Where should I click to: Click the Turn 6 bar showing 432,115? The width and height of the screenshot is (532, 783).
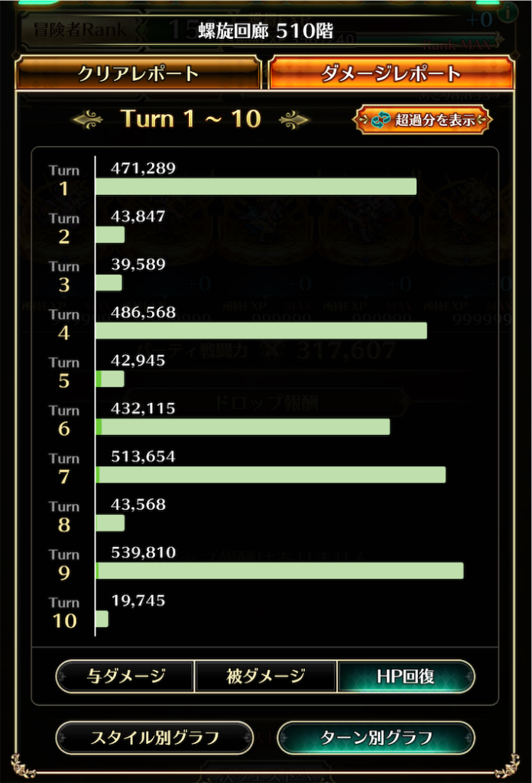tap(243, 427)
